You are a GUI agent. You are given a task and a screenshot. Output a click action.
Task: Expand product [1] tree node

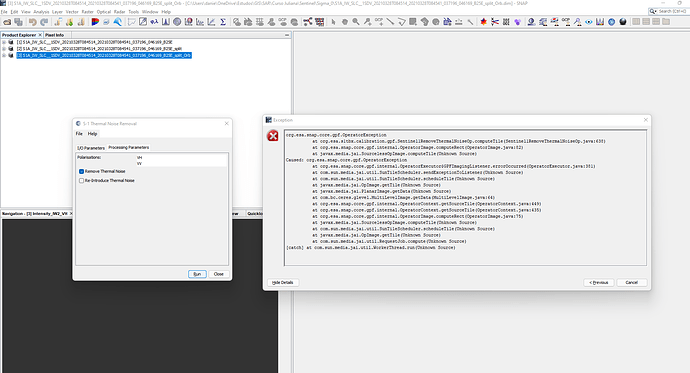click(4, 42)
